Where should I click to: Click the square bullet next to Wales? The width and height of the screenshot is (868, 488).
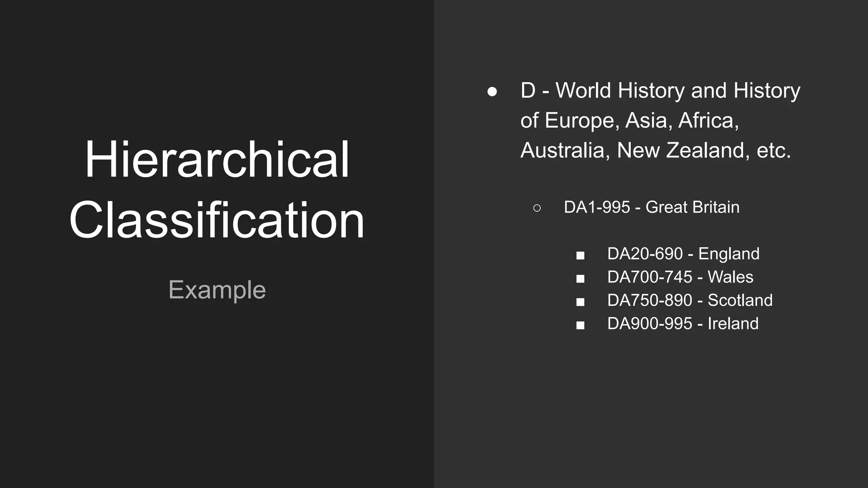point(580,279)
